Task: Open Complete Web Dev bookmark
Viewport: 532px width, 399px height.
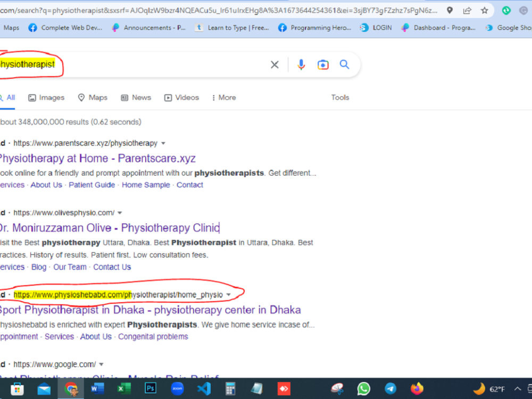Action: click(x=65, y=28)
